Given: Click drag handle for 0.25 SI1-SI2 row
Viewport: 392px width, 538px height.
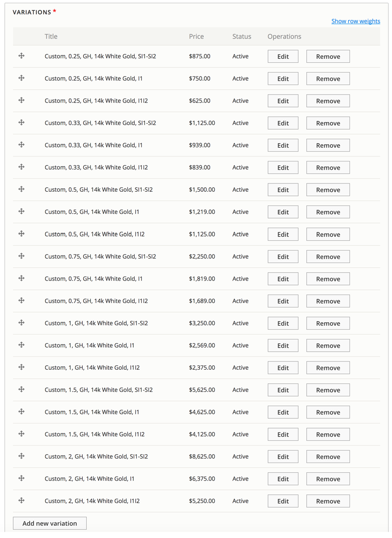Looking at the screenshot, I should 22,56.
